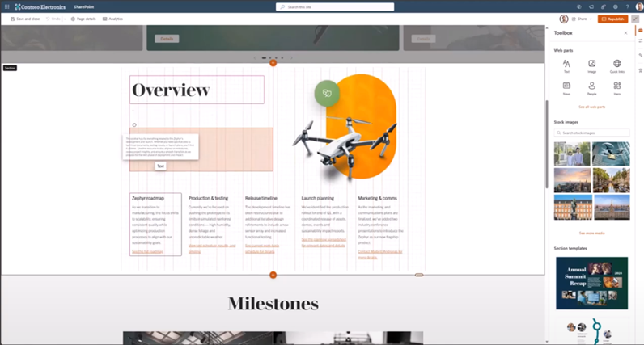The image size is (644, 345).
Task: Open link under Launch planning
Action: [324, 242]
